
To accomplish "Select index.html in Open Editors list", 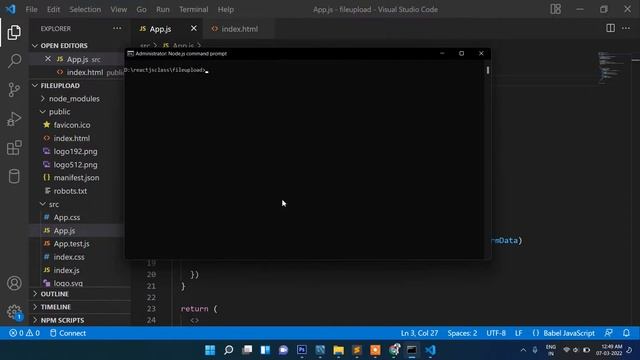I will tap(85, 72).
